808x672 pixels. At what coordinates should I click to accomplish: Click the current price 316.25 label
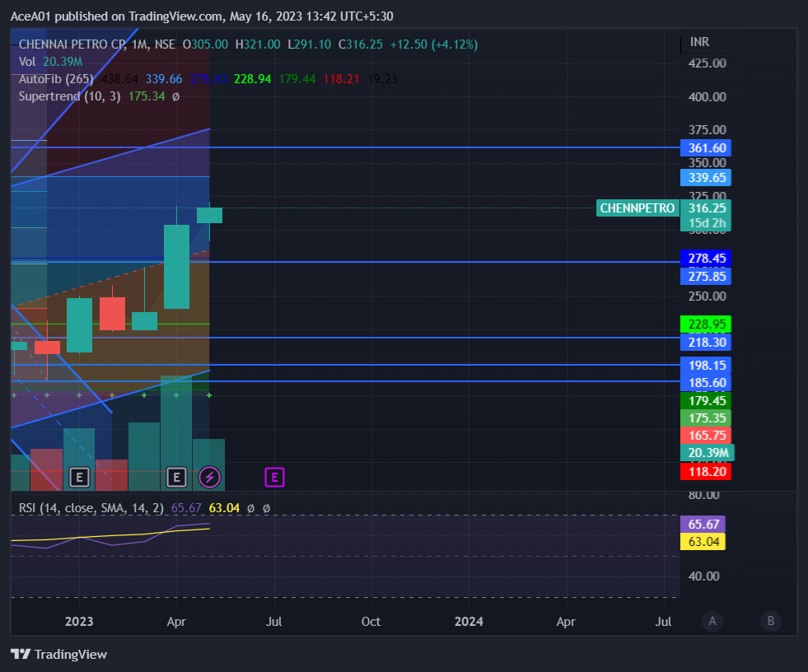(x=705, y=208)
